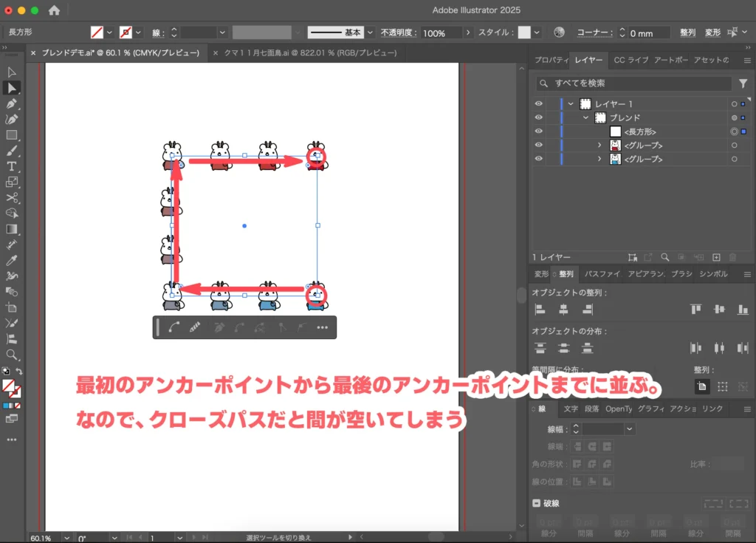Toggle the 破線 dashed line checkbox
Image resolution: width=756 pixels, height=543 pixels.
(x=537, y=503)
